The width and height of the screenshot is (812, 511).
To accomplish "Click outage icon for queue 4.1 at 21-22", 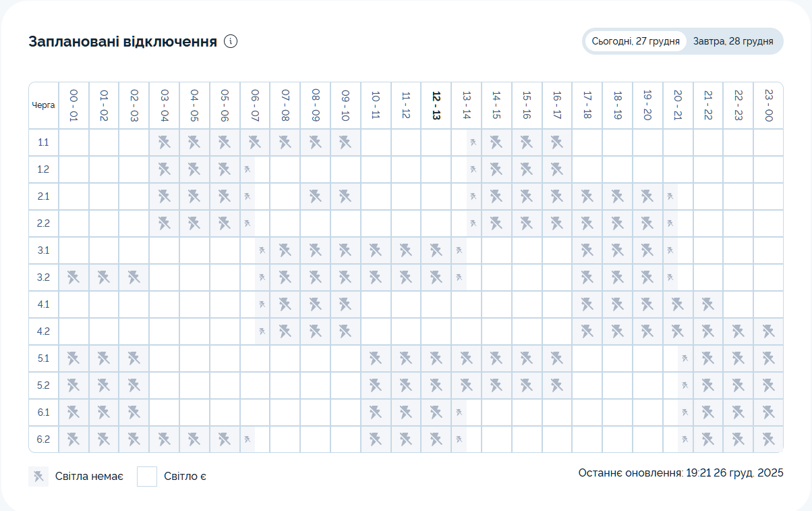I will tap(707, 304).
